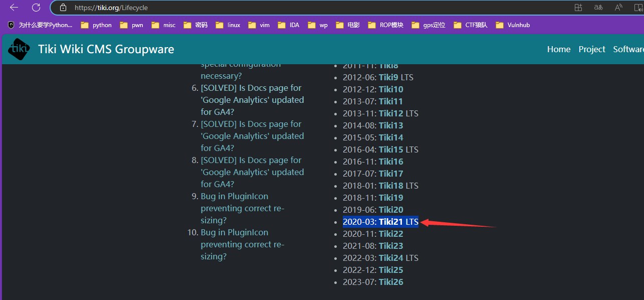Open the Vulnhub bookmarks folder
644x300 pixels.
tap(512, 25)
